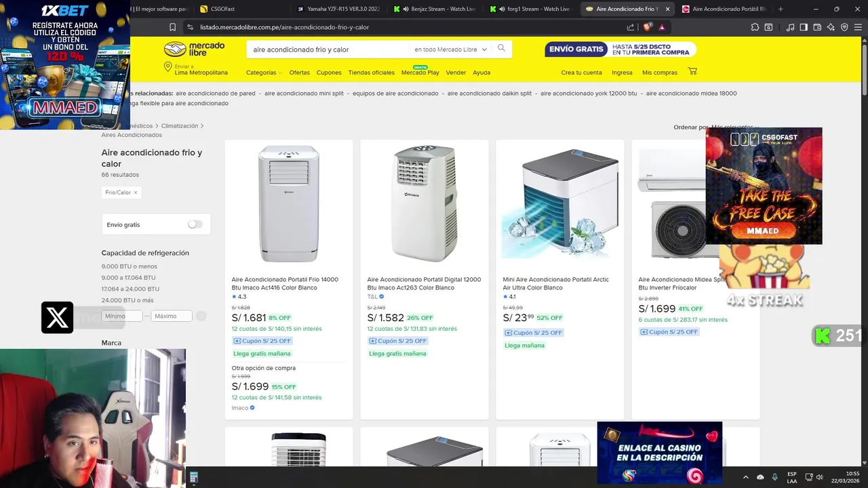Image resolution: width=868 pixels, height=488 pixels.
Task: Open the Climatización breadcrumb
Action: (180, 126)
